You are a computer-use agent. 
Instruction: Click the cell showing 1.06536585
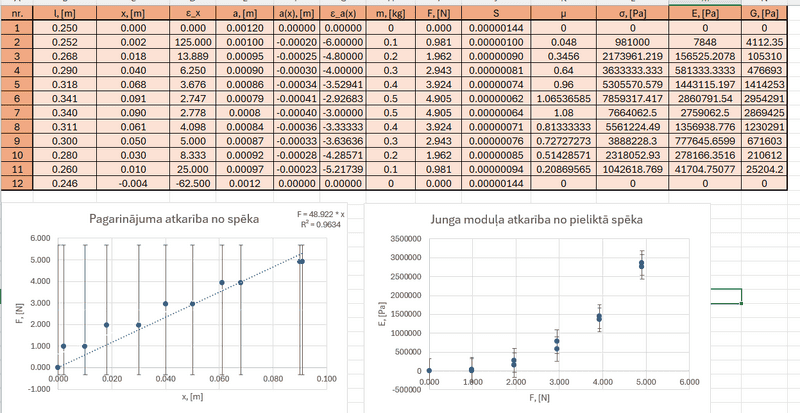pyautogui.click(x=563, y=99)
